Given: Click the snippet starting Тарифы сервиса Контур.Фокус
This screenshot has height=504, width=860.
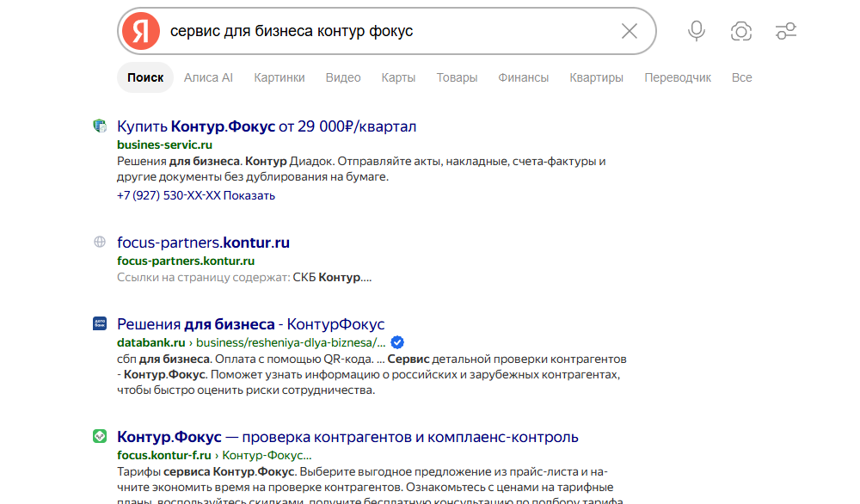Looking at the screenshot, I should coord(371,487).
